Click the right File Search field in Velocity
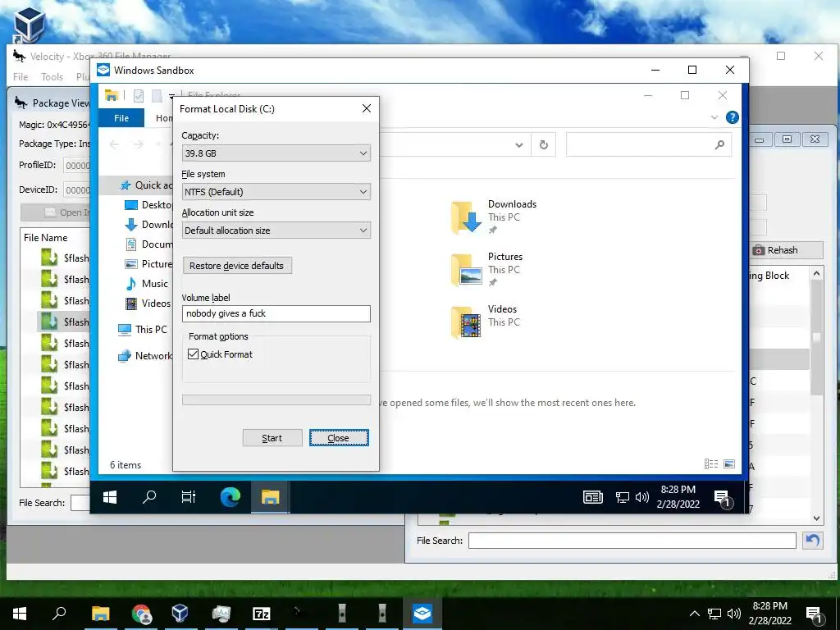 coord(632,541)
